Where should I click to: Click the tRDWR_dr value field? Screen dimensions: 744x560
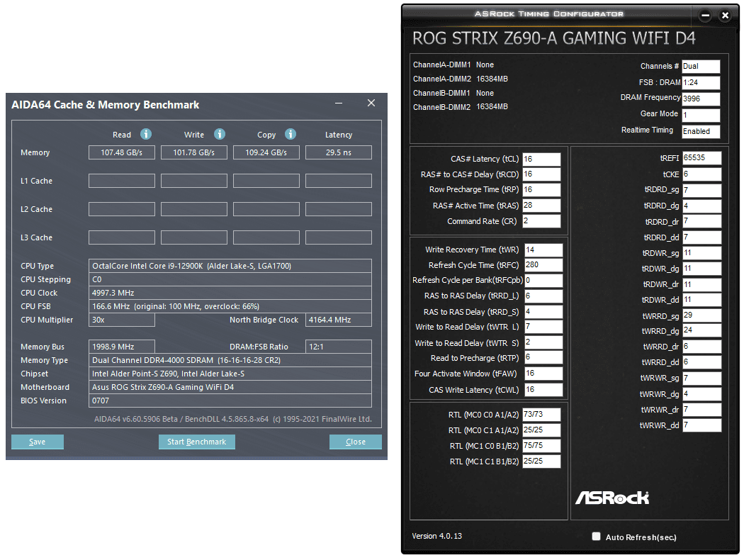[701, 284]
